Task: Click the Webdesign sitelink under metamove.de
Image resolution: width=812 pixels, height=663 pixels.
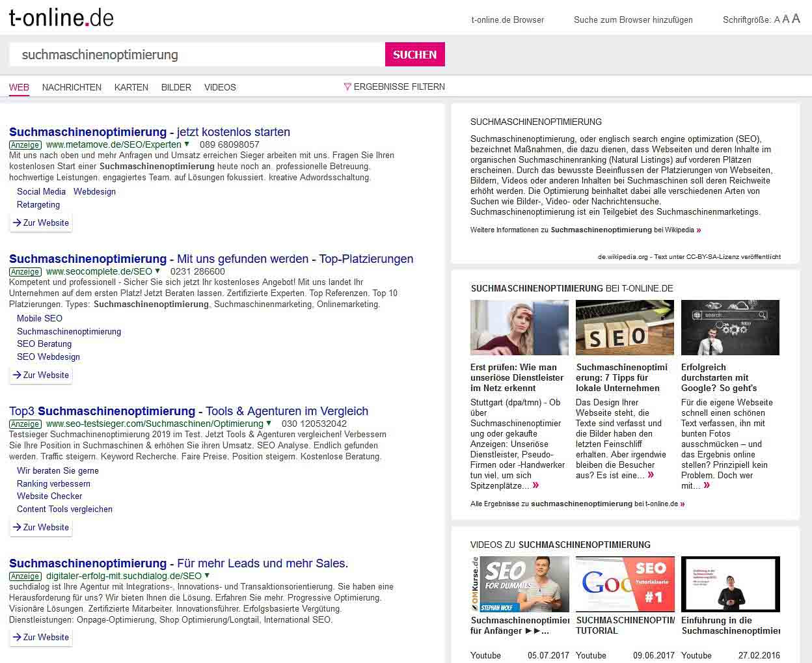Action: click(x=94, y=191)
